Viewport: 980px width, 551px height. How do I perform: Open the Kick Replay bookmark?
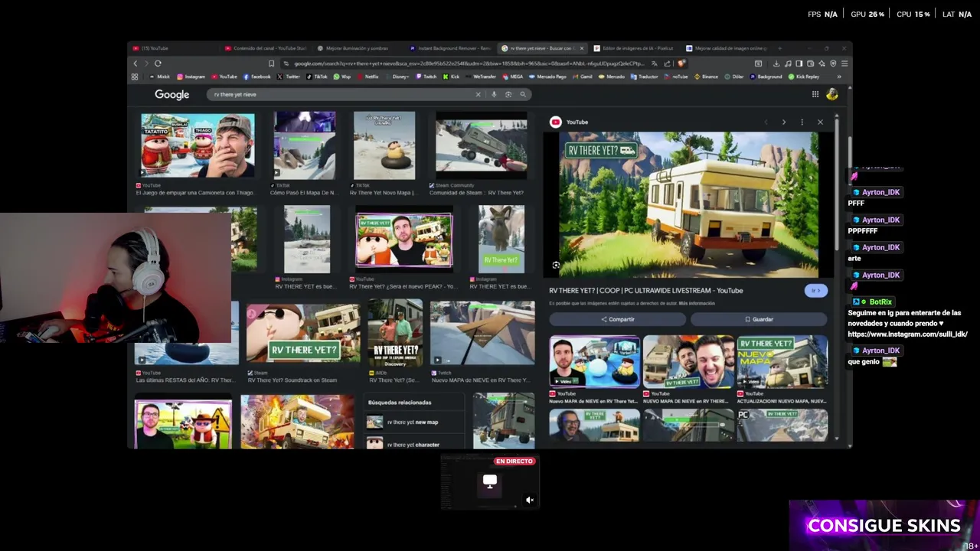point(803,77)
